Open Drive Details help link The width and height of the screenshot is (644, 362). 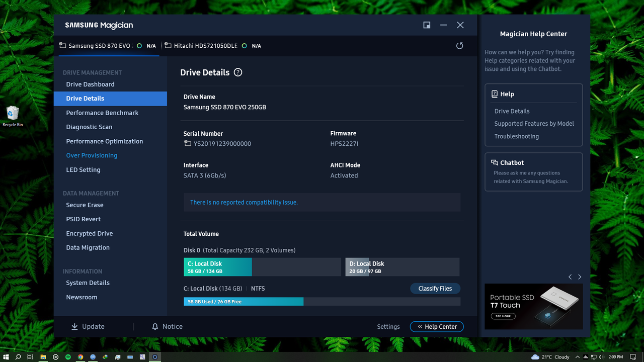click(x=512, y=111)
